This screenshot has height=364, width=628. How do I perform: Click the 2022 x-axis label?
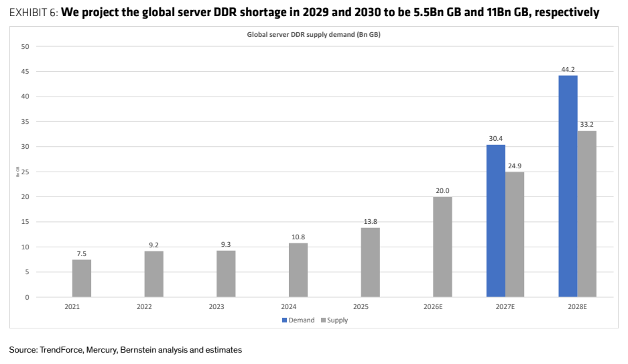click(144, 307)
